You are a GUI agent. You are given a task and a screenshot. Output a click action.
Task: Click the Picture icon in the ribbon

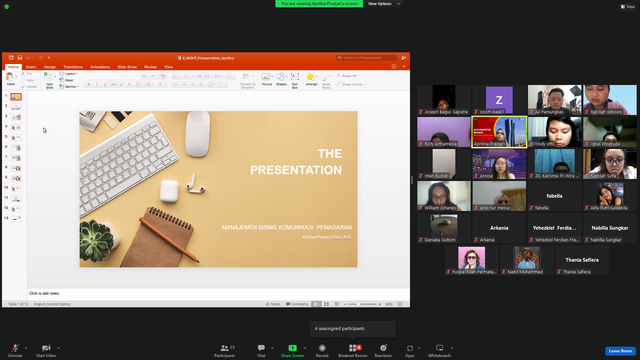coord(267,77)
